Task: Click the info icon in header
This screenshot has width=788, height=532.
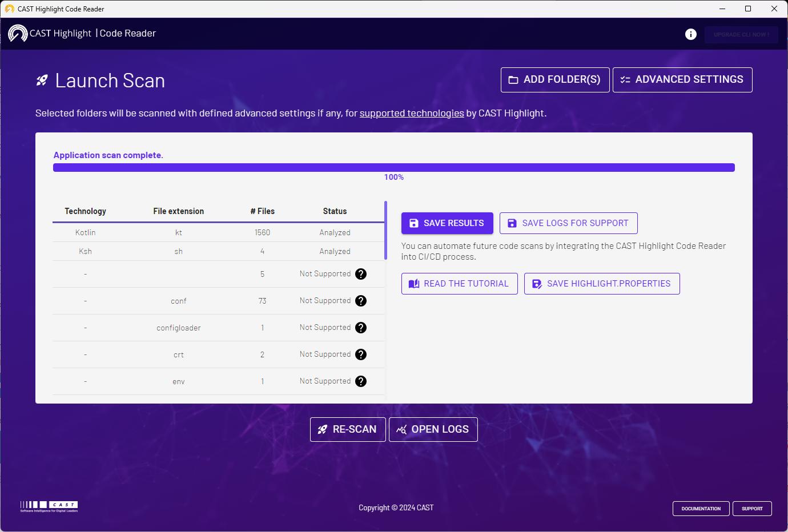Action: pos(690,34)
